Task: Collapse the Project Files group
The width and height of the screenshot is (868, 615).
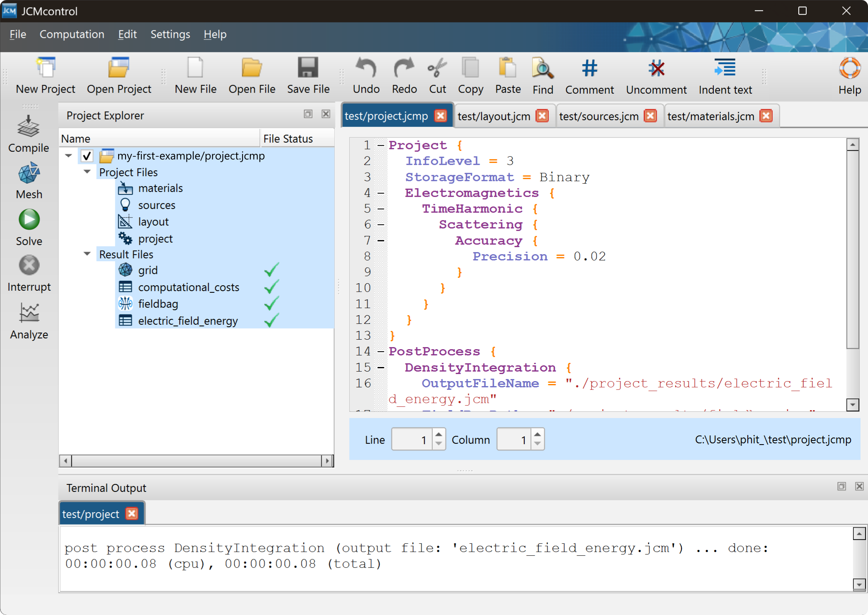Action: [87, 172]
